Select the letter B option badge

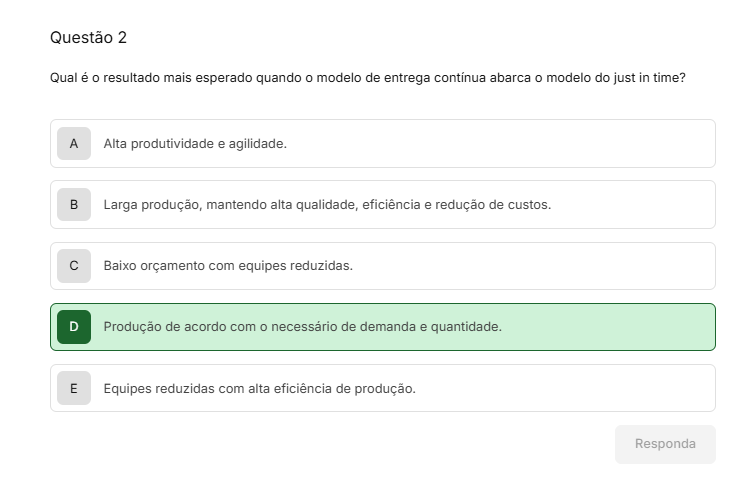click(x=74, y=204)
